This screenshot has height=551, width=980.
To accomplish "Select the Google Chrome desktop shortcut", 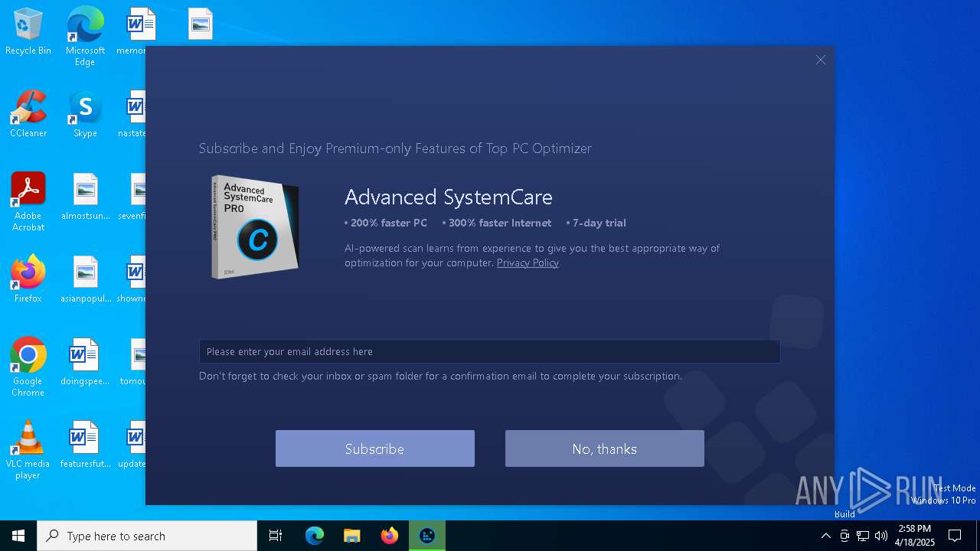I will [28, 367].
